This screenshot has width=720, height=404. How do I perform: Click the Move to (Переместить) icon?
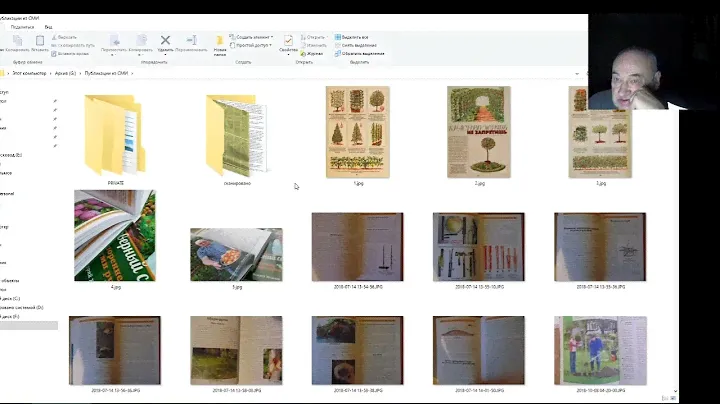point(112,42)
